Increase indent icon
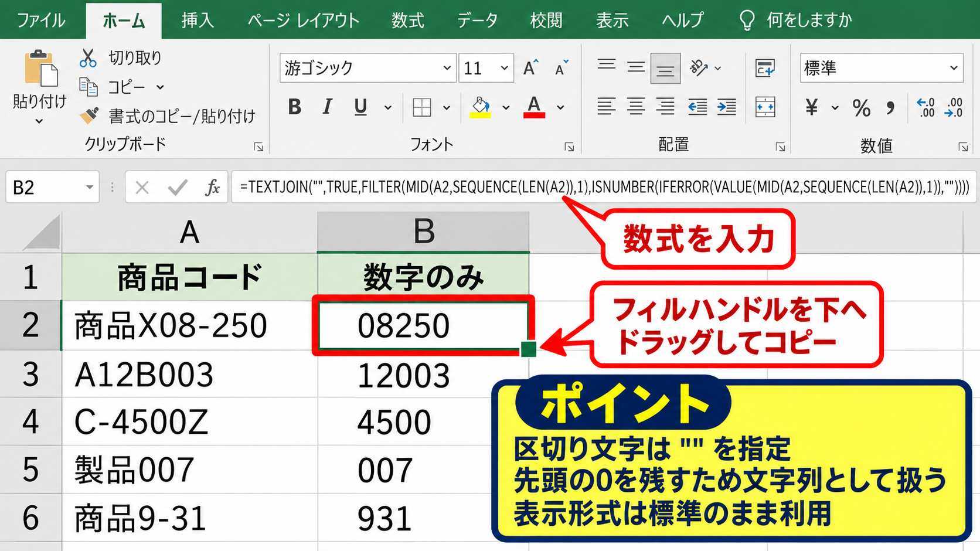This screenshot has height=551, width=980. point(727,107)
